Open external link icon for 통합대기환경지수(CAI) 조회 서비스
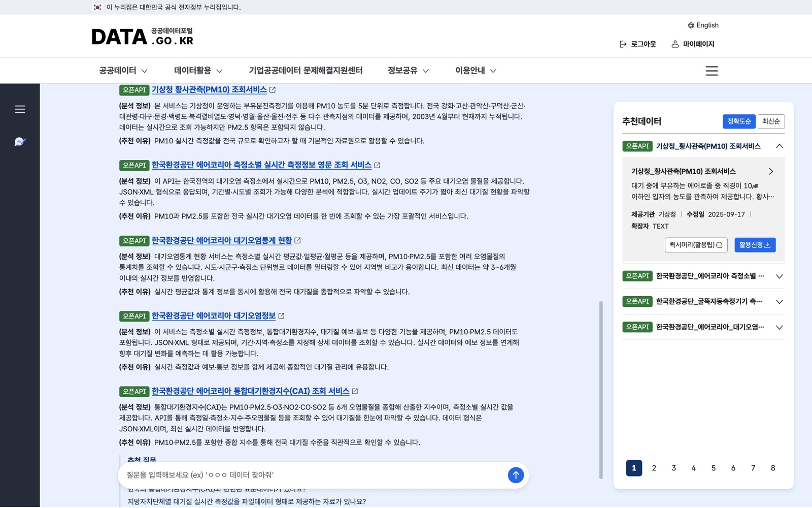Image resolution: width=812 pixels, height=508 pixels. pos(355,391)
